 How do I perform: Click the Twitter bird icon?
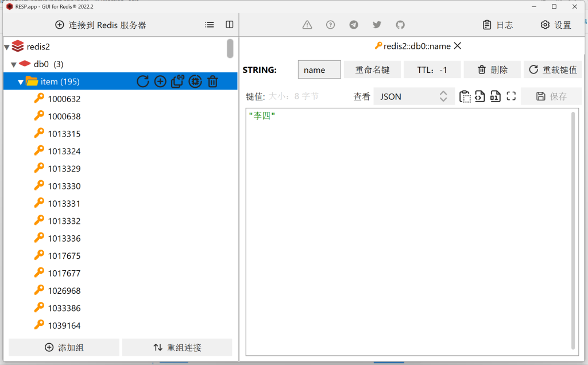[377, 25]
